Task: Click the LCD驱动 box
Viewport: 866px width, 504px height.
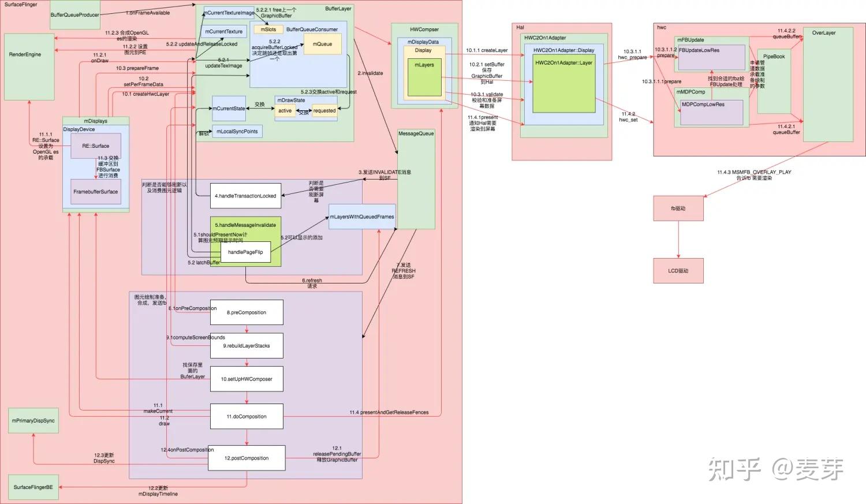Action: (678, 271)
